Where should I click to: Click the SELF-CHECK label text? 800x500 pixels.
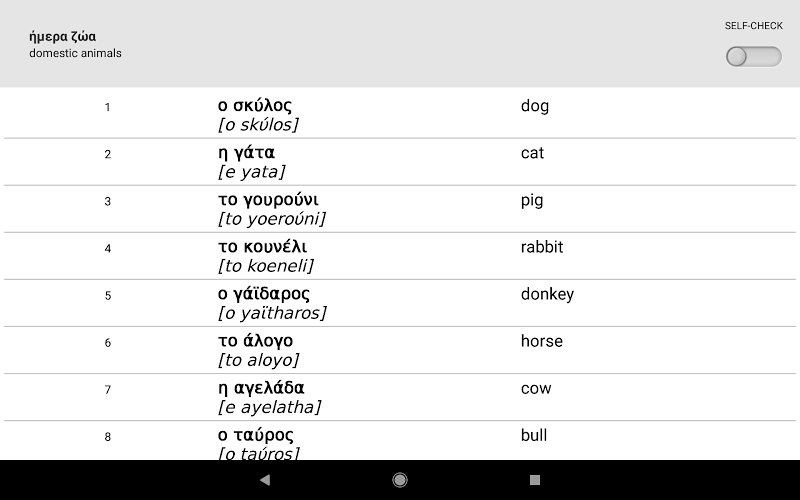pyautogui.click(x=754, y=26)
